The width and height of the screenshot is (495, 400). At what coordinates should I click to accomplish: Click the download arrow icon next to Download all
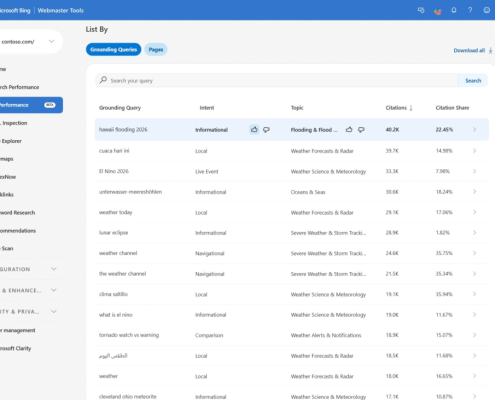tap(490, 50)
